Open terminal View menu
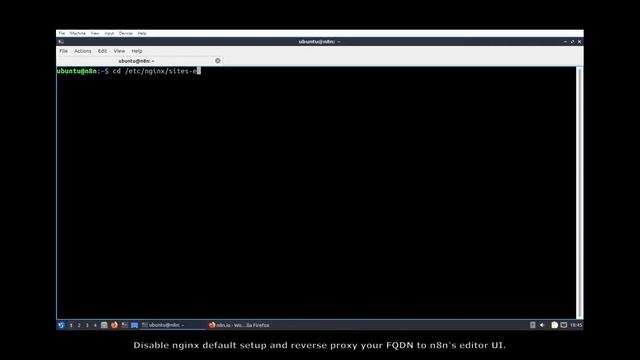This screenshot has height=360, width=640. pos(119,51)
